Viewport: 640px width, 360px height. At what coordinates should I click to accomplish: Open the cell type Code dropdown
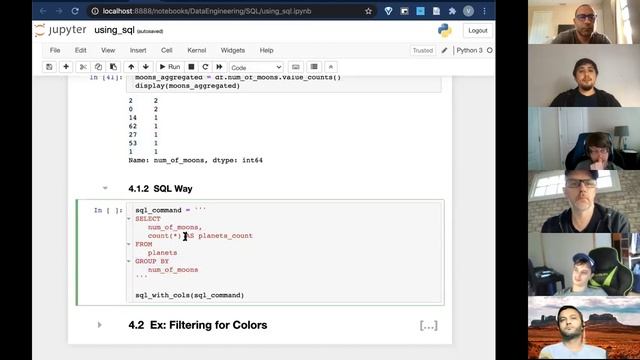coord(256,67)
